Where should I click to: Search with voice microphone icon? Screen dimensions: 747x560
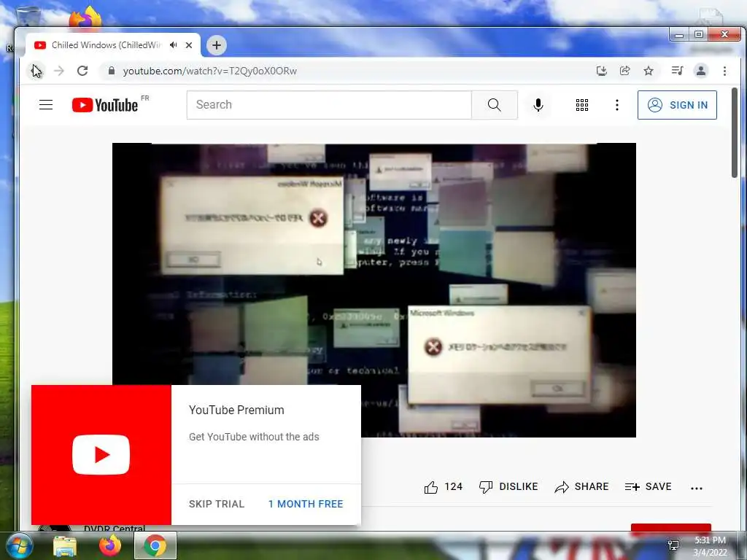538,105
